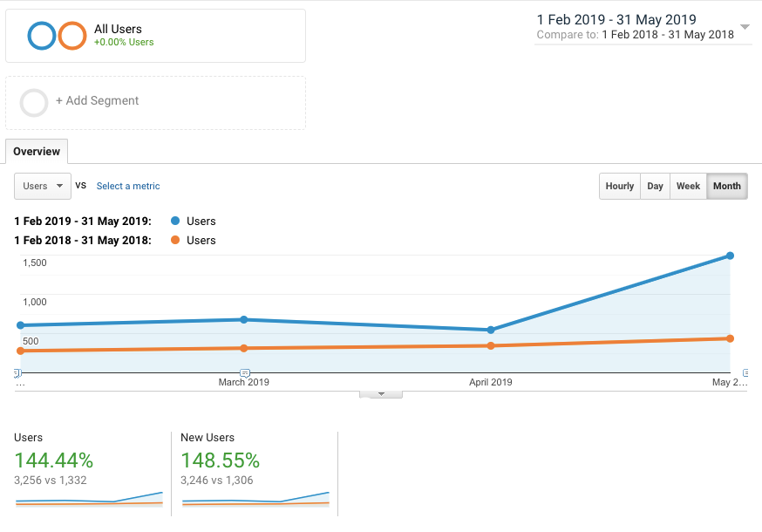The height and width of the screenshot is (532, 762).
Task: Expand the annotations drawer below chart
Action: [381, 394]
